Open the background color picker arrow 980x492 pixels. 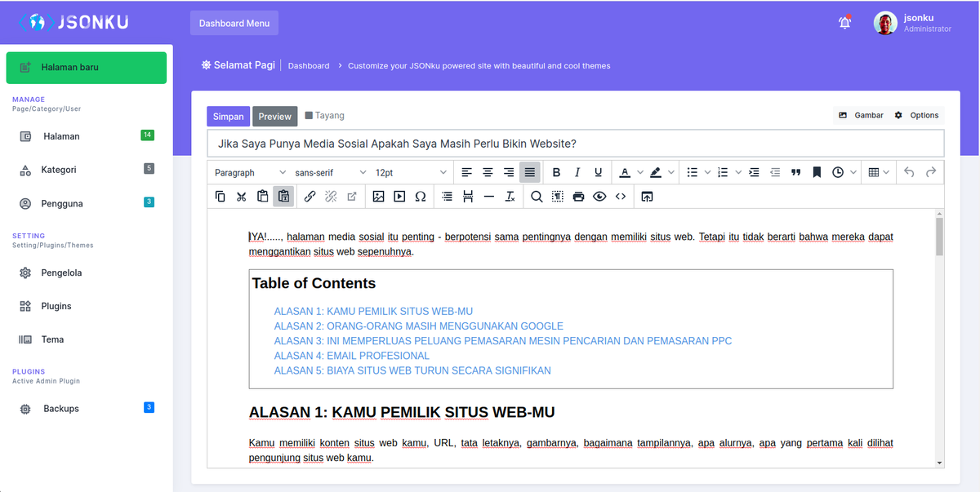(x=671, y=172)
